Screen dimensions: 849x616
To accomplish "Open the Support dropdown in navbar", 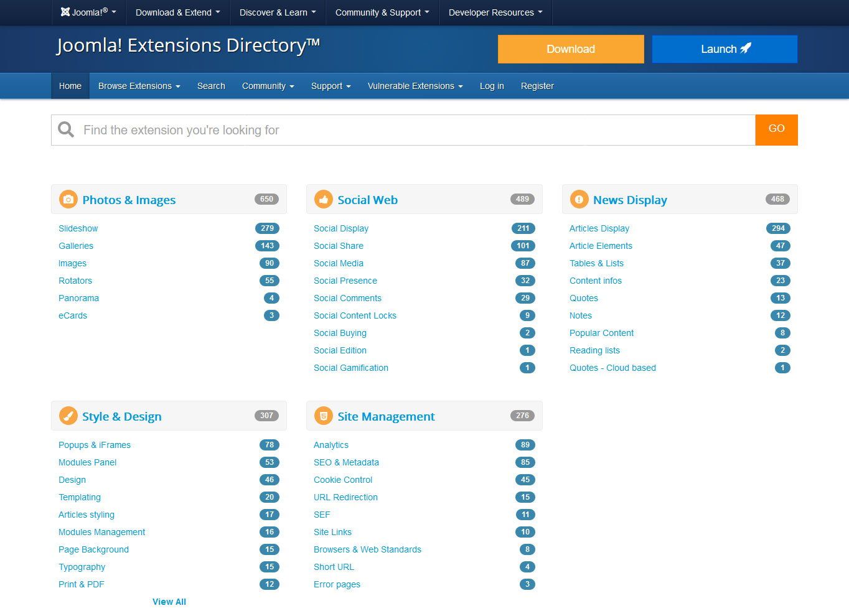I will coord(331,86).
